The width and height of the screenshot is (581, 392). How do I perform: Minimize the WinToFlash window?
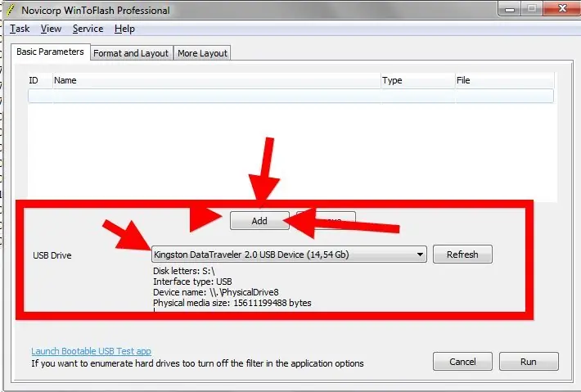(510, 8)
